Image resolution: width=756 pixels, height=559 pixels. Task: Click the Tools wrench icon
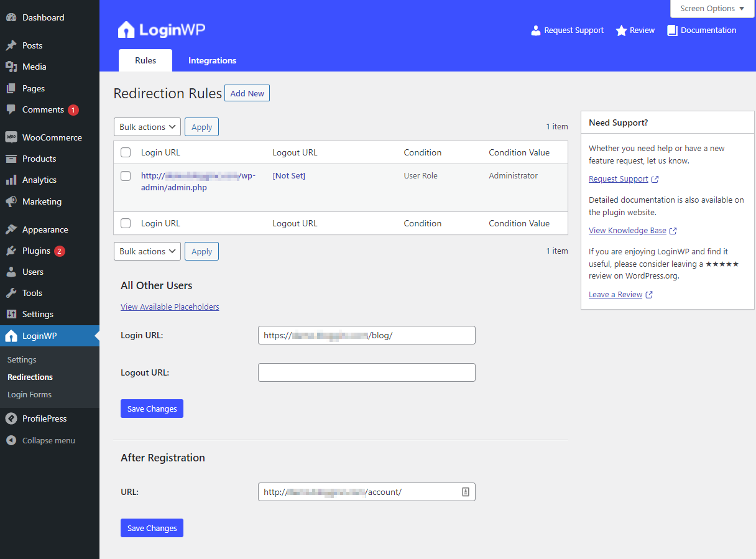(x=11, y=293)
